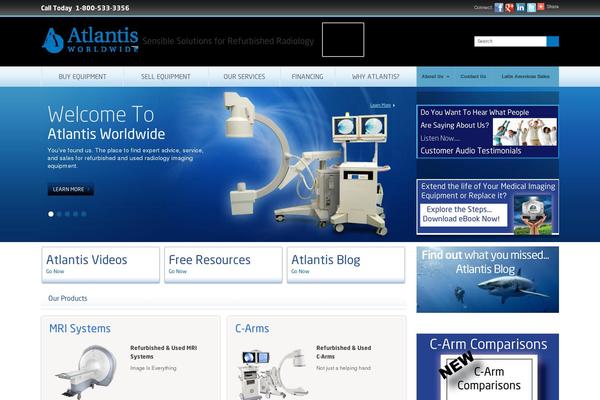Click Go Now under Free Resources
The image size is (600, 400).
click(178, 271)
